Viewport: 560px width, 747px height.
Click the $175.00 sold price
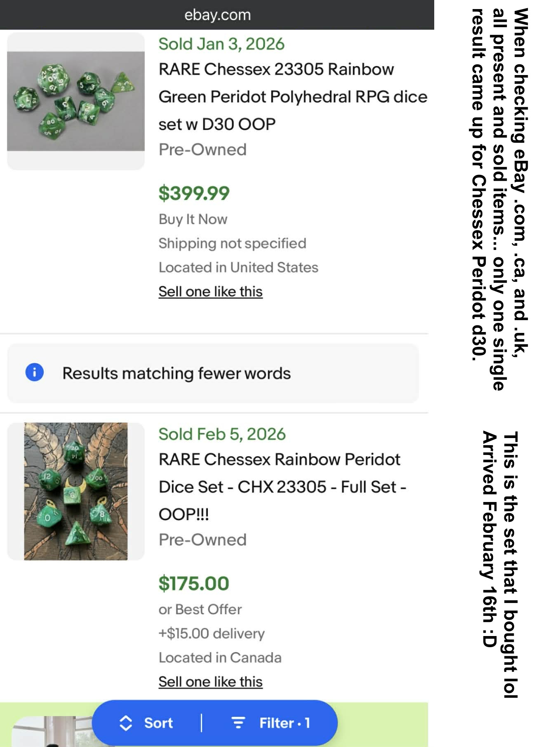194,584
